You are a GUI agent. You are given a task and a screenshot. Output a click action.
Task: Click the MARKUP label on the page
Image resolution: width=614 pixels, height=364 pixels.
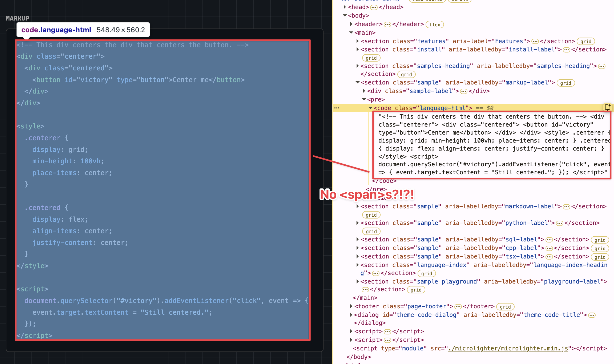tap(18, 18)
